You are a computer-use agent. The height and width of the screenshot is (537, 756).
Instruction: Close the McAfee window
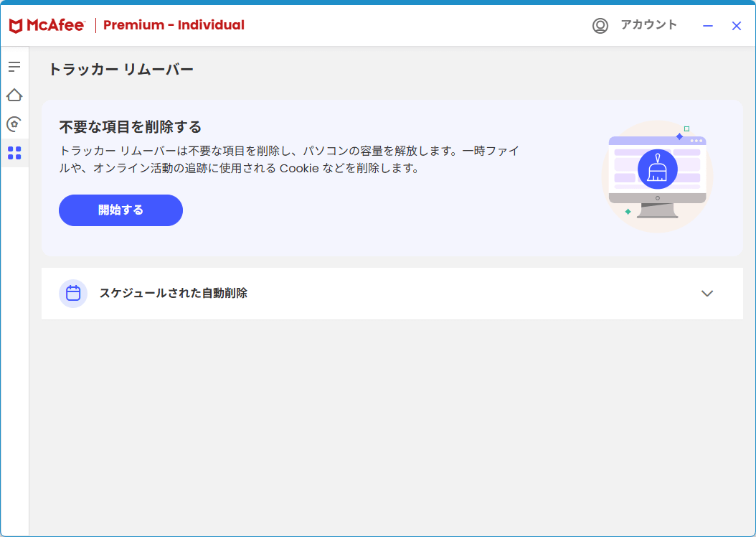(736, 26)
